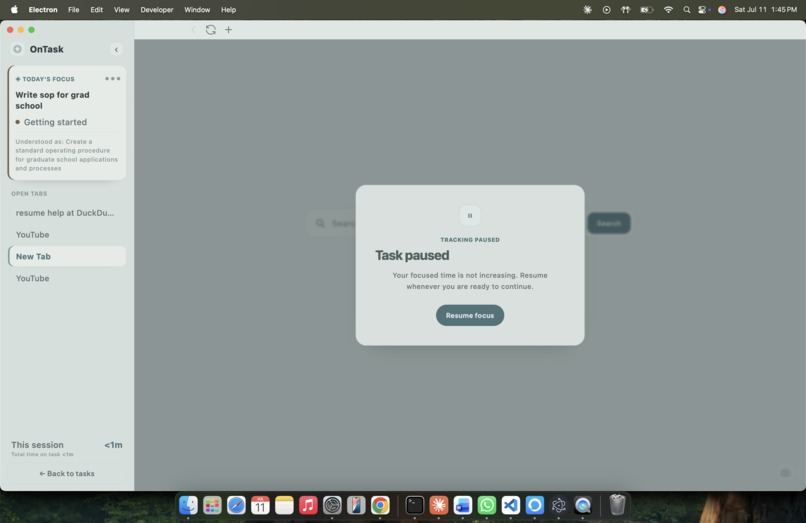Collapse the OnTask sidebar with the chevron
The width and height of the screenshot is (806, 523).
[116, 49]
